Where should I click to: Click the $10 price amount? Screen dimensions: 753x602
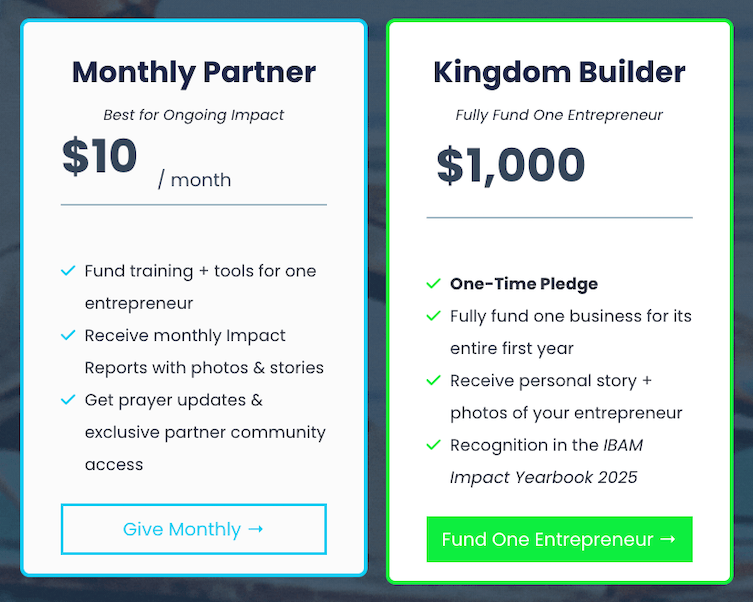point(99,157)
